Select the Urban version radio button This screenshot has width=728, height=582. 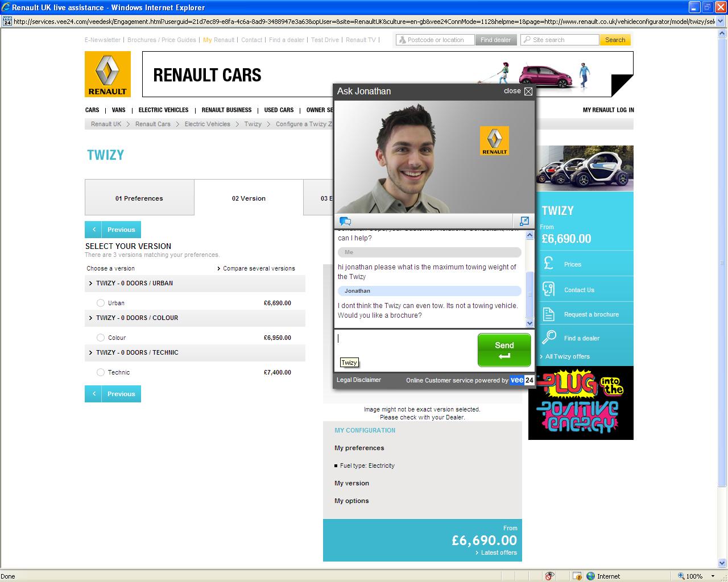pos(101,303)
